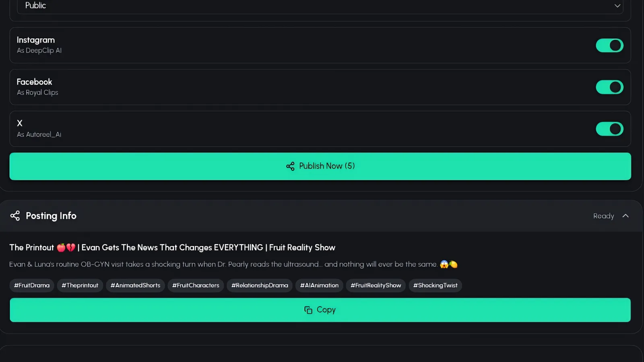Click 'As DeepClip AI' account label

[x=39, y=51]
